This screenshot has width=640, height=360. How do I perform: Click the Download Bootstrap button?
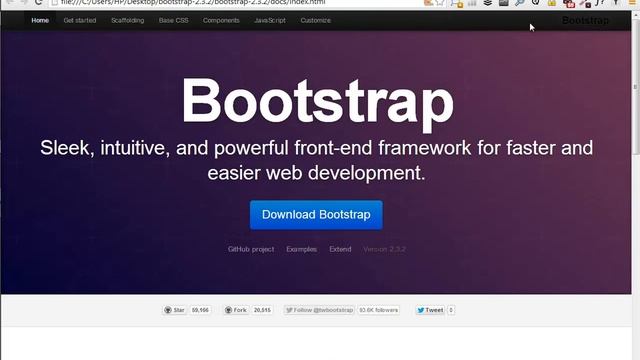coord(316,215)
